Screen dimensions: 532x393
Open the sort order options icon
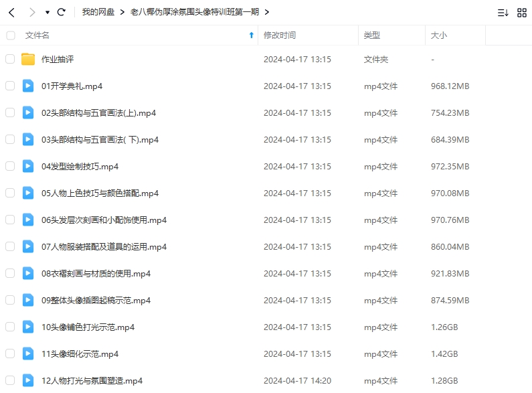pos(503,12)
